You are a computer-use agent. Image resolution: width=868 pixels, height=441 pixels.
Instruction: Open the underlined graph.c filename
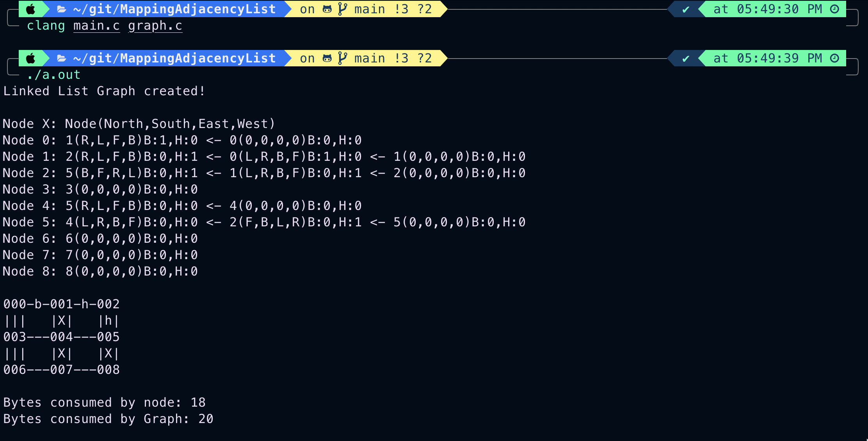click(155, 25)
